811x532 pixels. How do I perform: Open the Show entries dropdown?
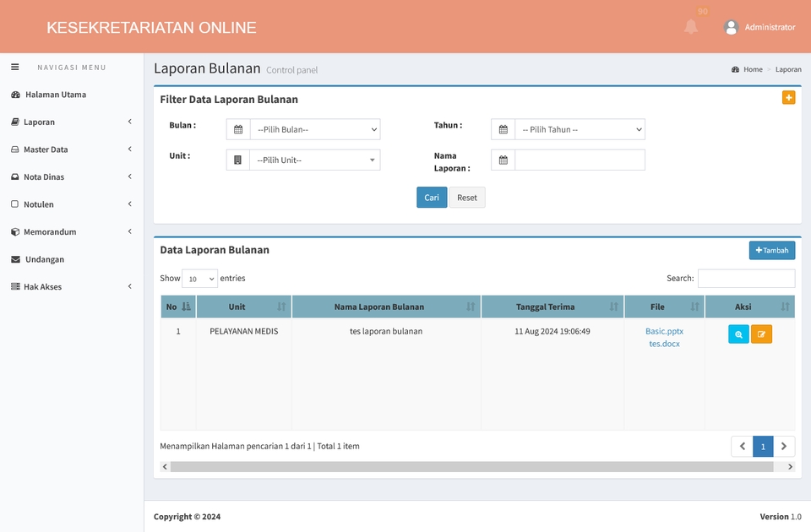pyautogui.click(x=199, y=278)
